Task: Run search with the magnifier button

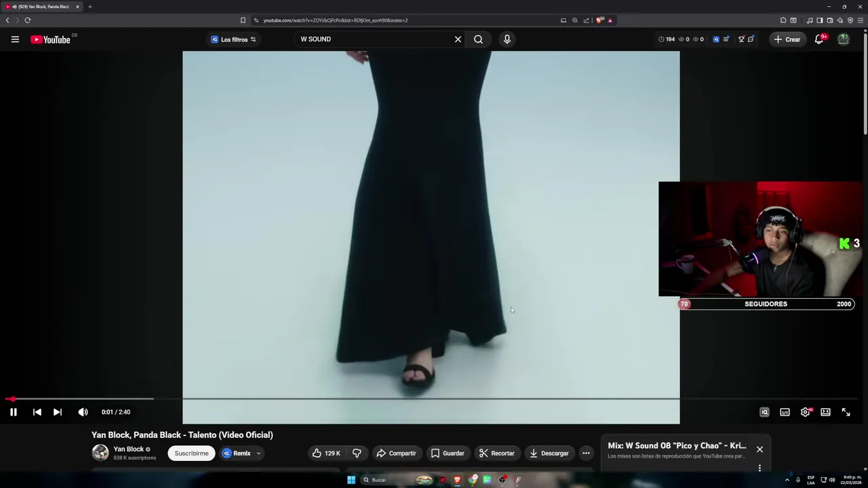Action: (479, 39)
